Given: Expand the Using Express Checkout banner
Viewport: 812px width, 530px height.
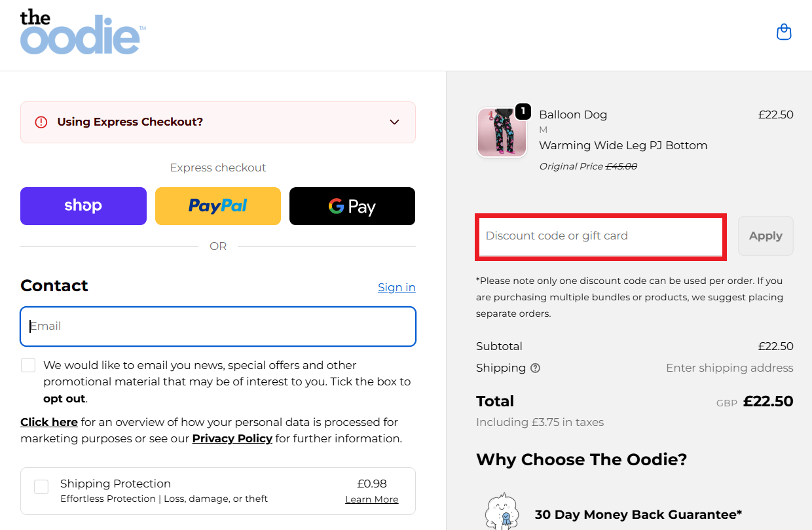Looking at the screenshot, I should pos(217,122).
